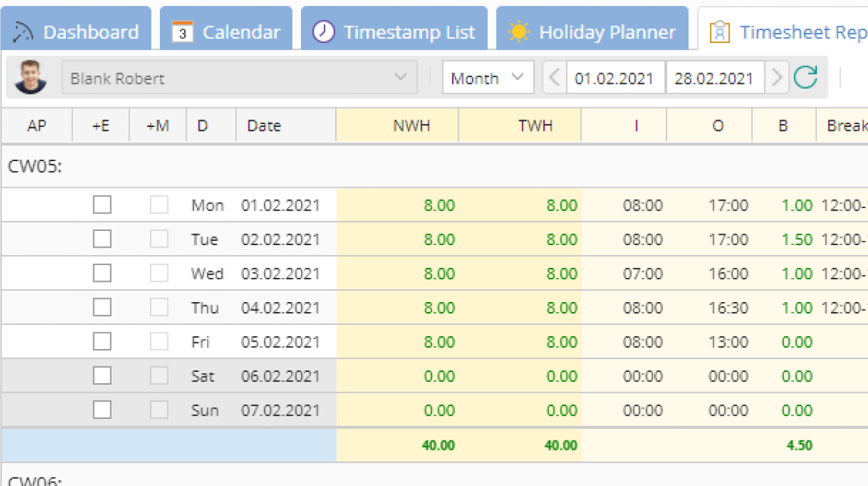Screen dimensions: 868x486
Task: Check the AP checkbox for Fri 05.02.2021
Action: click(102, 341)
